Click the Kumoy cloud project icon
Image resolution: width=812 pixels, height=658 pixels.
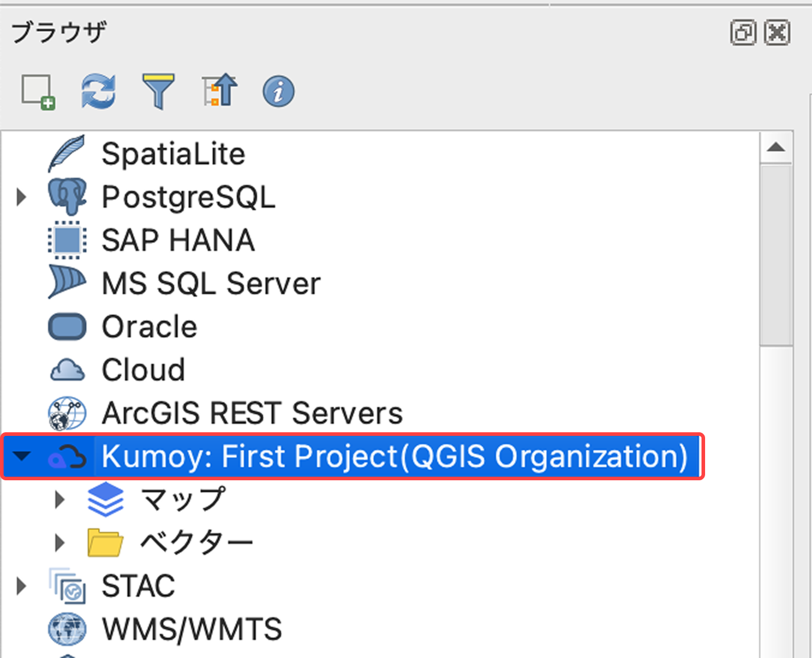coord(67,457)
